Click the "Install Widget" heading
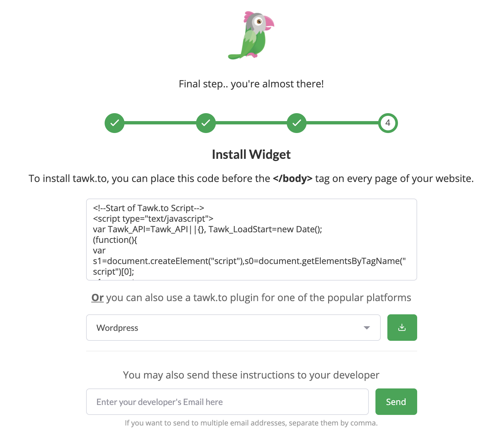This screenshot has height=448, width=490. pyautogui.click(x=251, y=155)
